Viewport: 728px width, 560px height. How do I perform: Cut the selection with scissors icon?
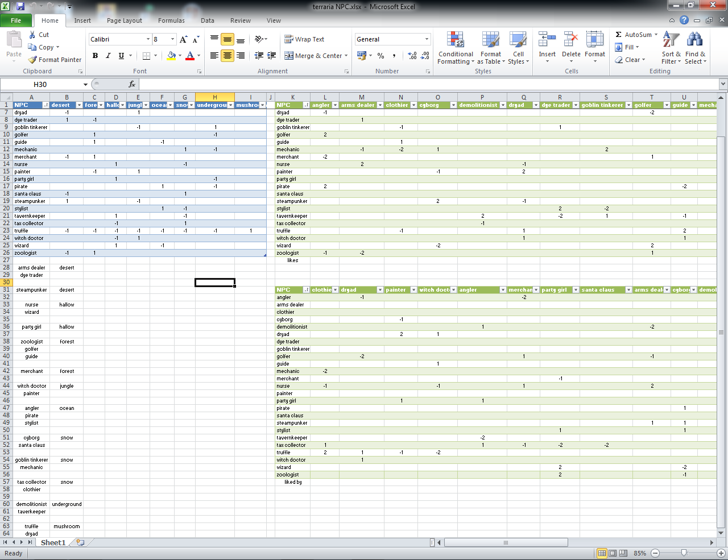pyautogui.click(x=32, y=35)
